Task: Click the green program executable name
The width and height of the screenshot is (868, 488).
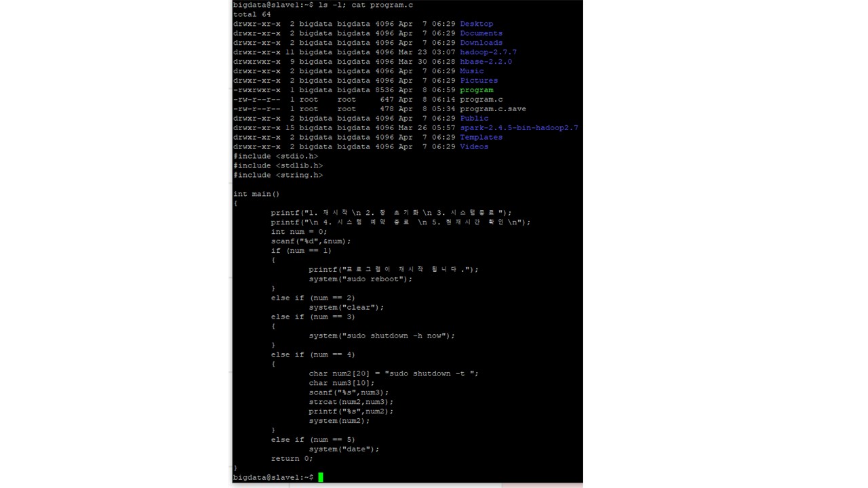Action: pos(477,90)
